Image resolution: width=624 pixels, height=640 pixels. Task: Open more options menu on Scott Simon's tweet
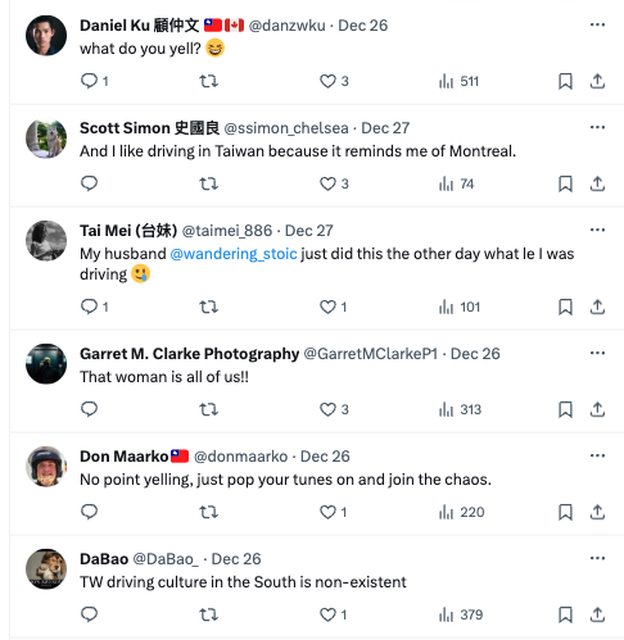tap(597, 127)
